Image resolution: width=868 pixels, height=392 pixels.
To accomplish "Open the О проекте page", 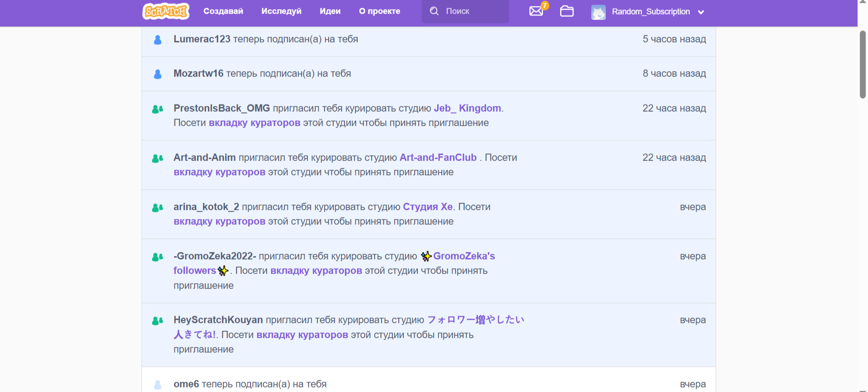I will [379, 11].
